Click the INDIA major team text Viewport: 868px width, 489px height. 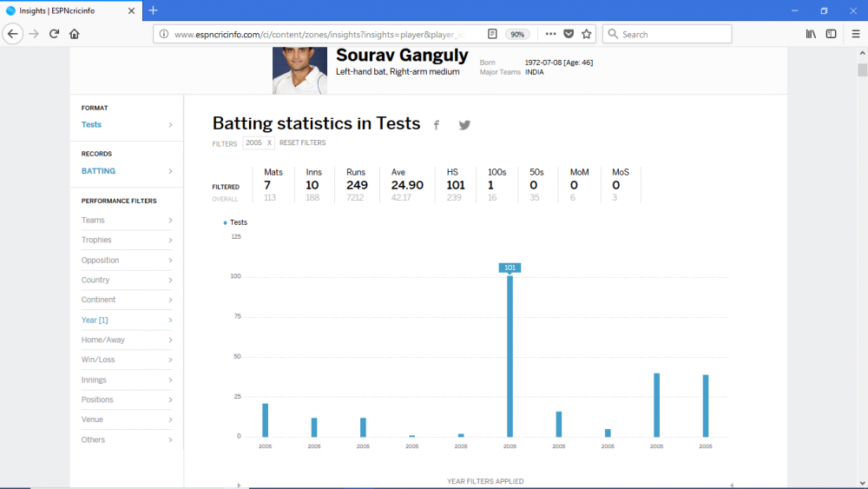(534, 72)
